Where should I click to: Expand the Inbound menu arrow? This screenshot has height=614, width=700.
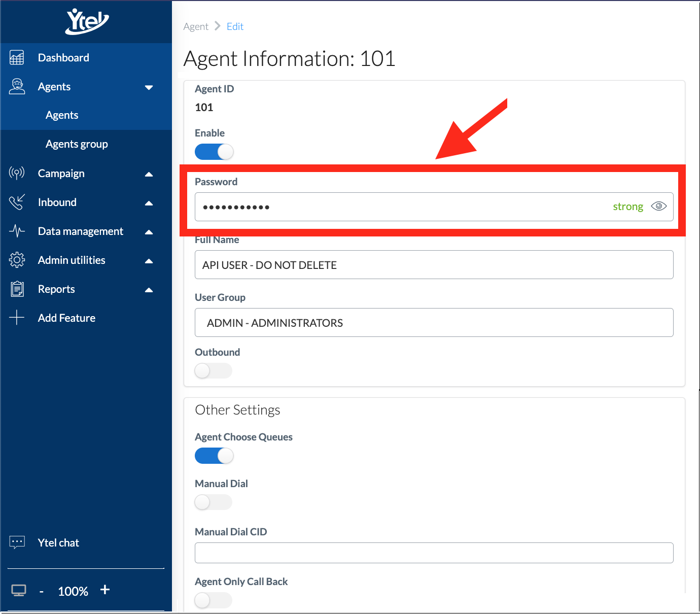[149, 203]
